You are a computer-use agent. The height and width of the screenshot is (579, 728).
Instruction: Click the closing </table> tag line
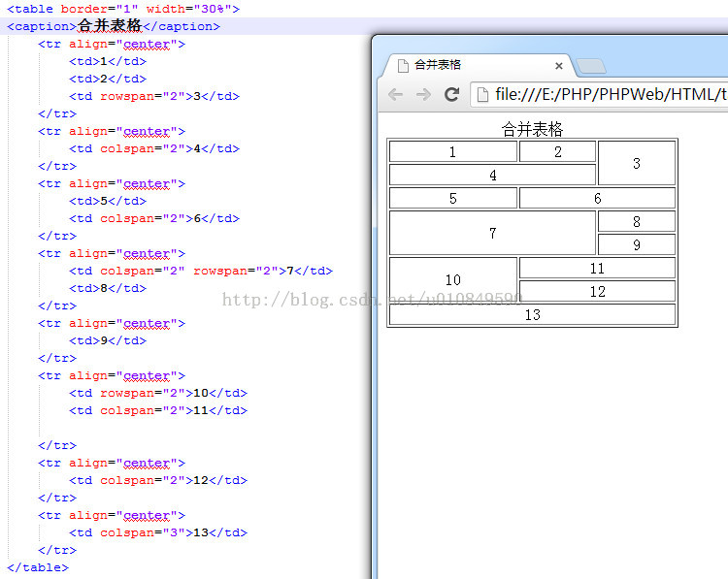click(x=38, y=567)
